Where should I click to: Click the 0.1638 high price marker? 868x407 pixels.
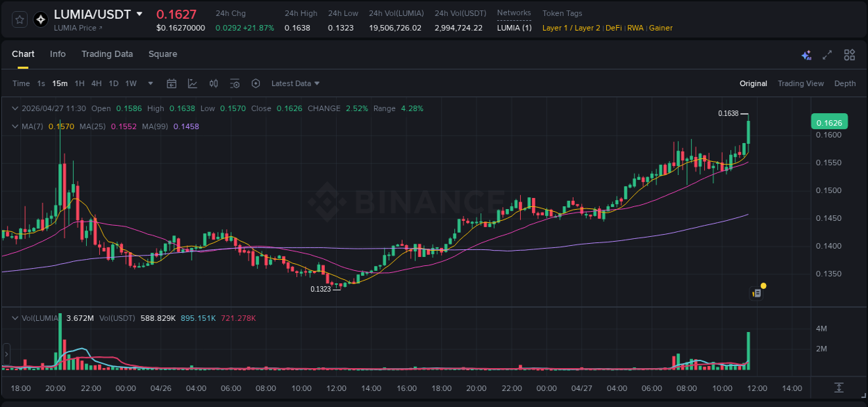click(728, 113)
